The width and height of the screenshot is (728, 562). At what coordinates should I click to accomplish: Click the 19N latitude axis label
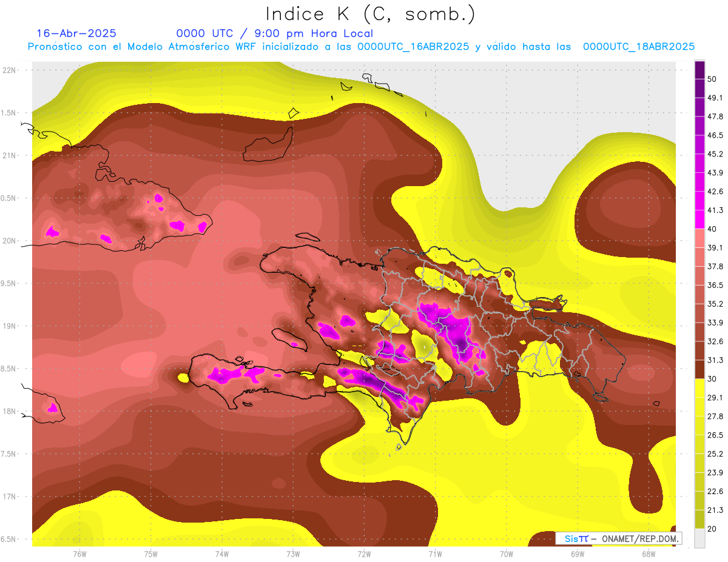click(9, 326)
